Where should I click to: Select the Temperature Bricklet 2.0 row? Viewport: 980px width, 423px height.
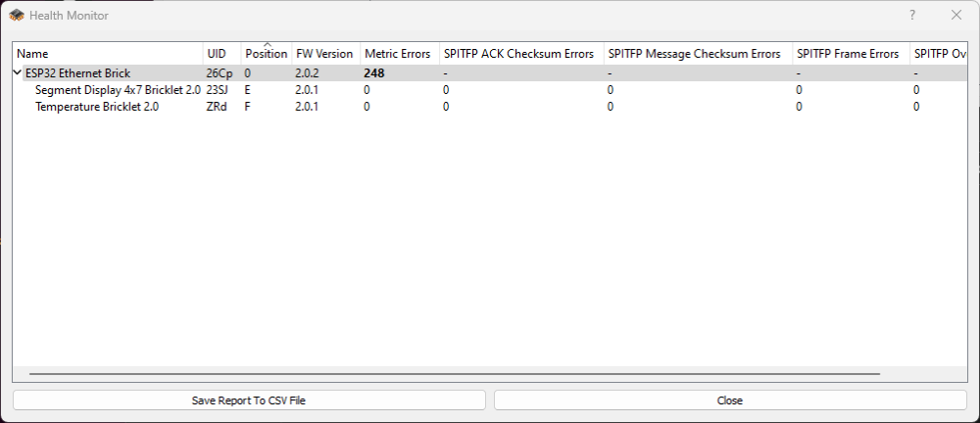(97, 107)
